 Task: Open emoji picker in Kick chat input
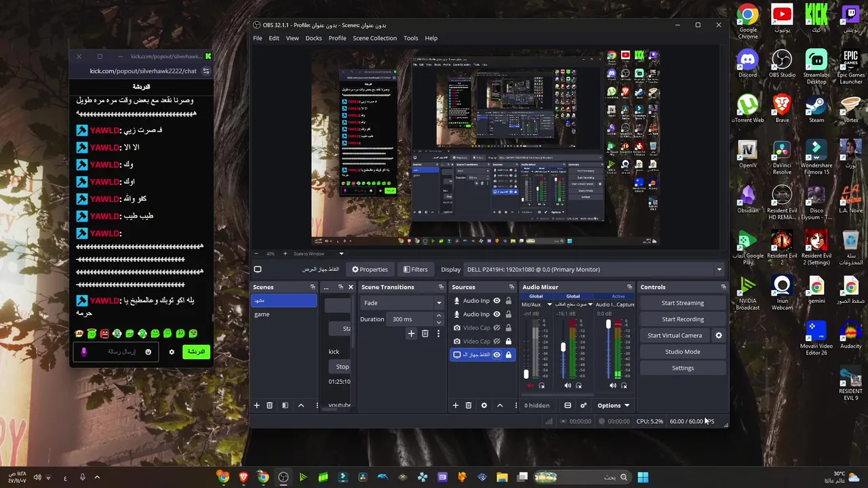(x=148, y=352)
